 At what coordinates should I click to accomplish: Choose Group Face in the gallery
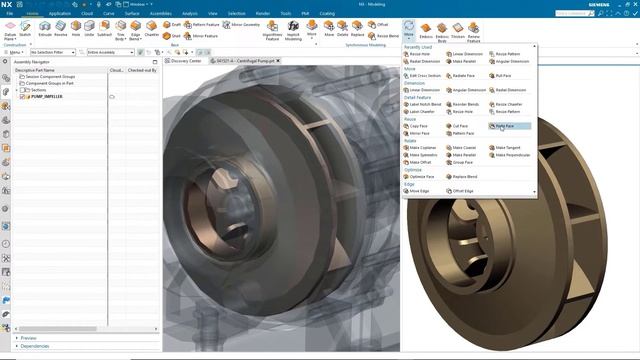[x=460, y=162]
